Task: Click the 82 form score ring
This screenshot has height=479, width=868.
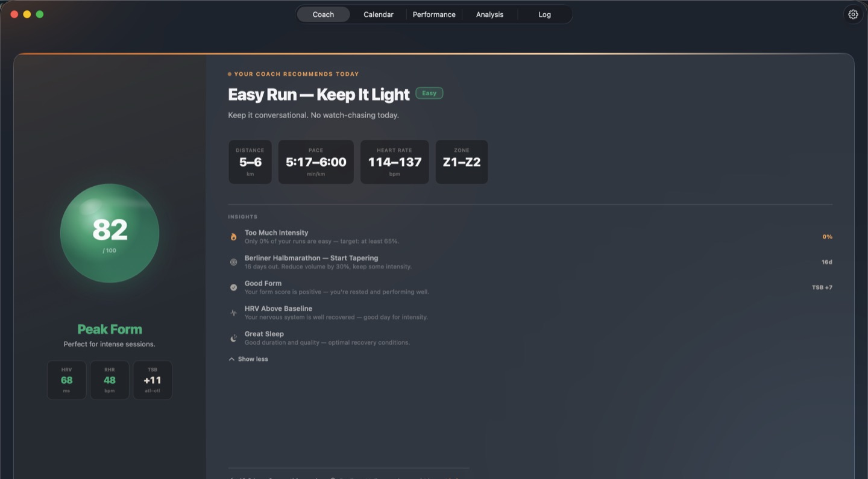Action: point(110,233)
